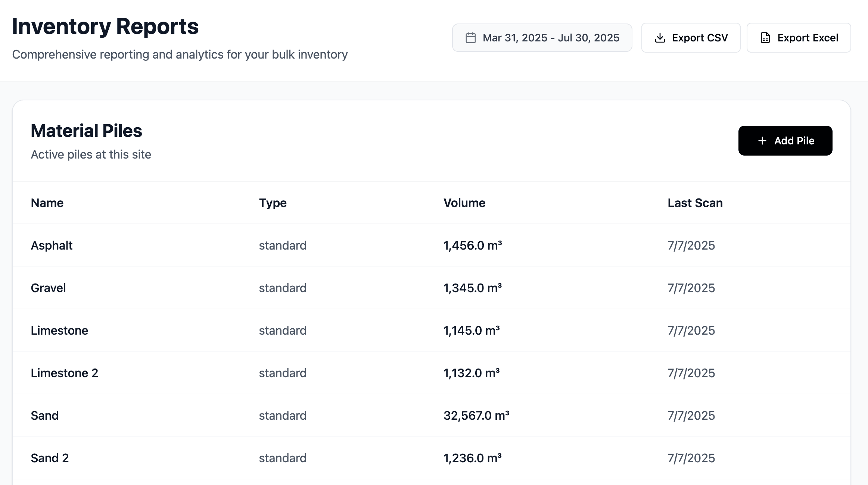
Task: Click the 1,345.0 m³ volume value
Action: point(473,288)
